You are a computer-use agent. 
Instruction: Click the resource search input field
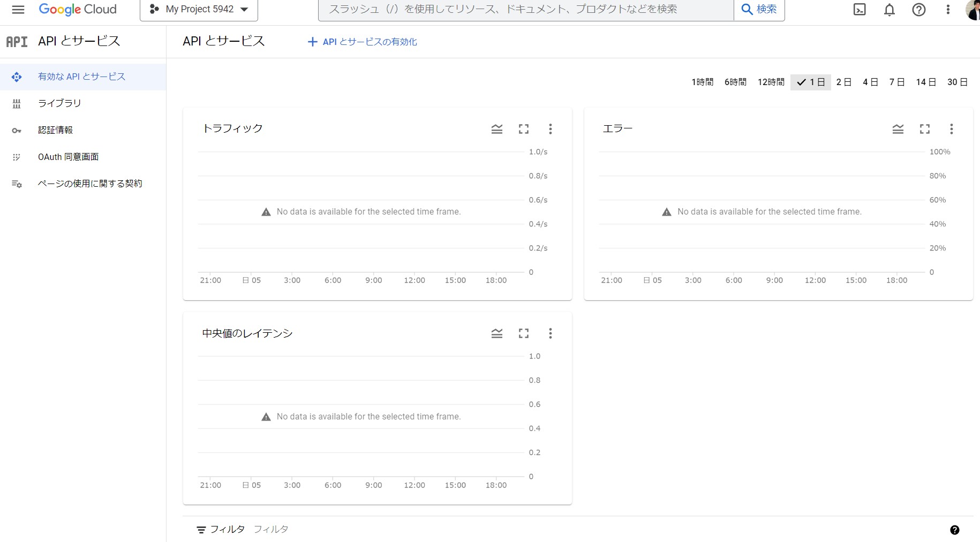pyautogui.click(x=525, y=9)
